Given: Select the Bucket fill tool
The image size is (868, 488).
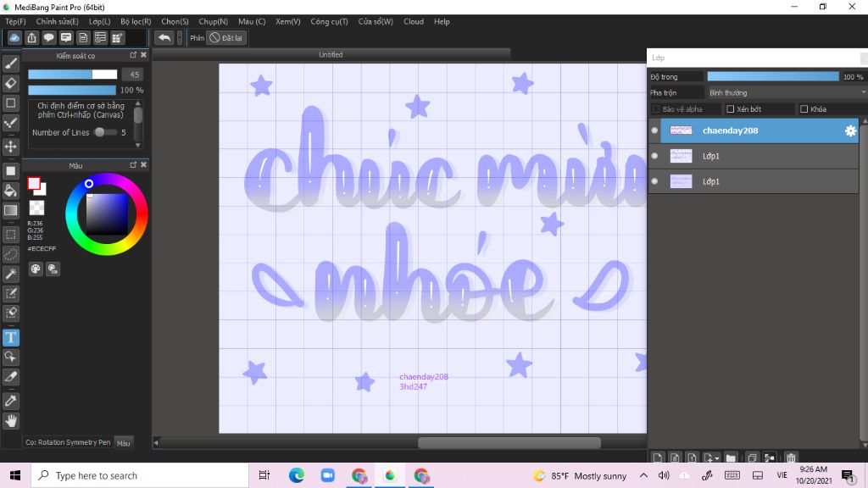Looking at the screenshot, I should [x=10, y=191].
